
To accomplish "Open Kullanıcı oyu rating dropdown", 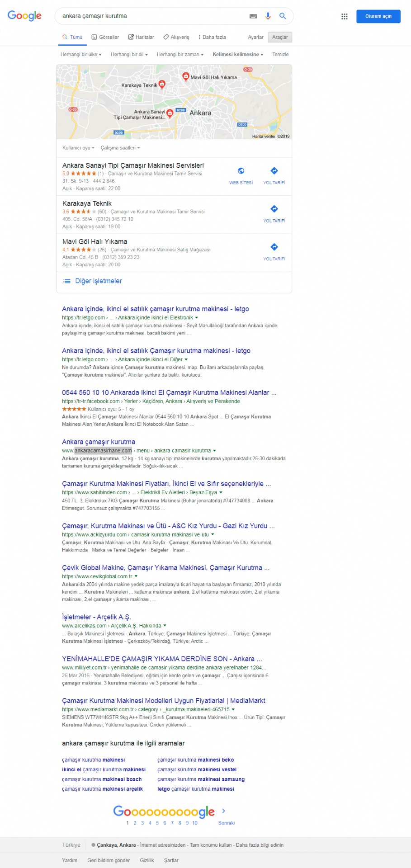I will pos(78,148).
